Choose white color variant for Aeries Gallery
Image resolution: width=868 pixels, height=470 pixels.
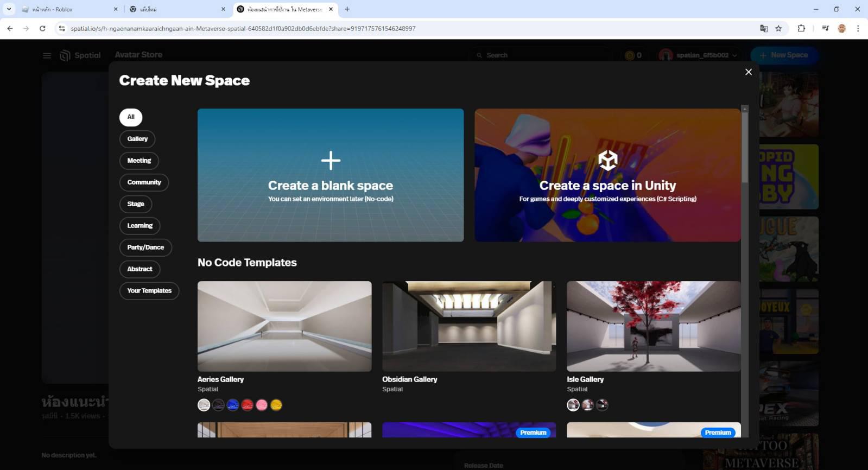pos(204,405)
